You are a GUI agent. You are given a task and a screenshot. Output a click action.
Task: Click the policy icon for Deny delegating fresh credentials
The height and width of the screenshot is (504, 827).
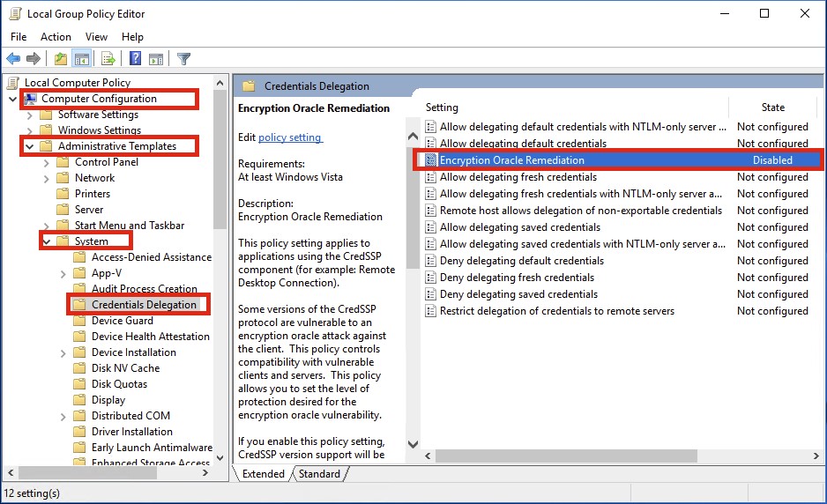(431, 278)
